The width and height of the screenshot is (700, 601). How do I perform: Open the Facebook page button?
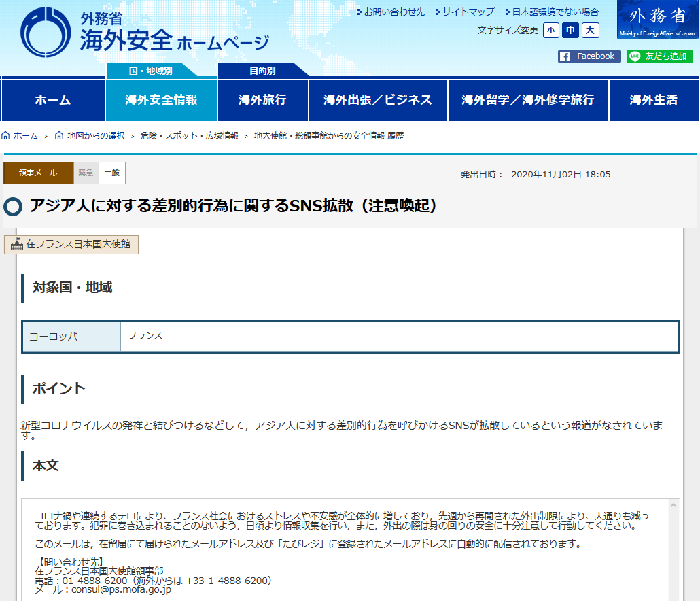pyautogui.click(x=589, y=56)
